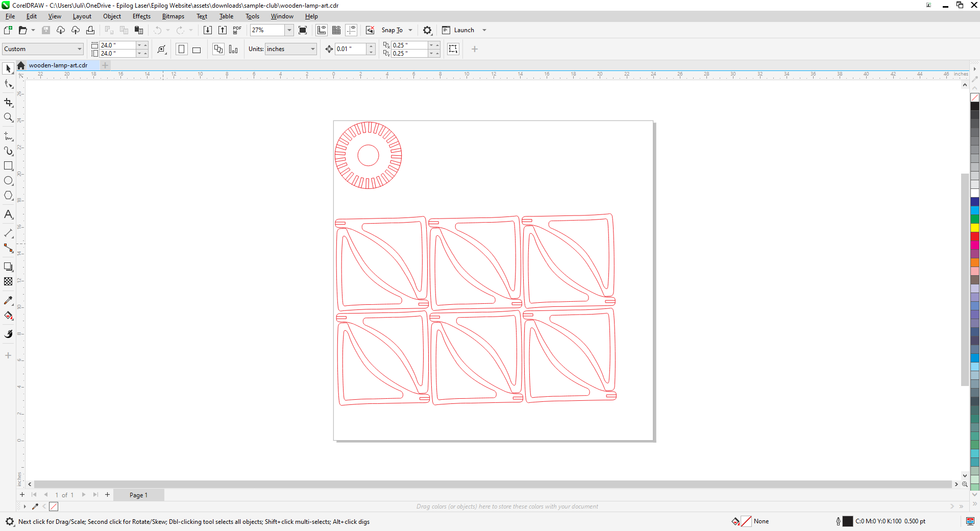Image resolution: width=980 pixels, height=531 pixels.
Task: Click Publish to PDF icon
Action: (237, 30)
